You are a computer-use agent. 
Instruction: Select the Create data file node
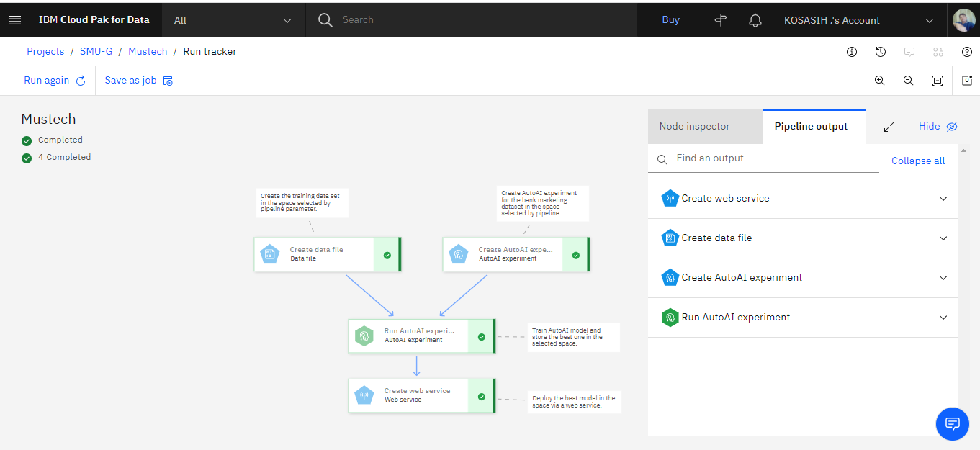click(x=327, y=254)
